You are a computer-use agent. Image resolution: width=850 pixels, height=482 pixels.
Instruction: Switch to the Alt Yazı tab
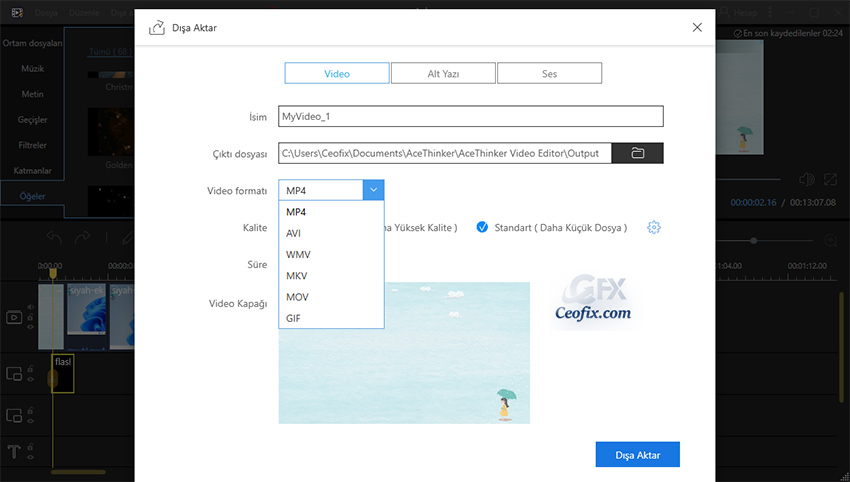coord(443,73)
